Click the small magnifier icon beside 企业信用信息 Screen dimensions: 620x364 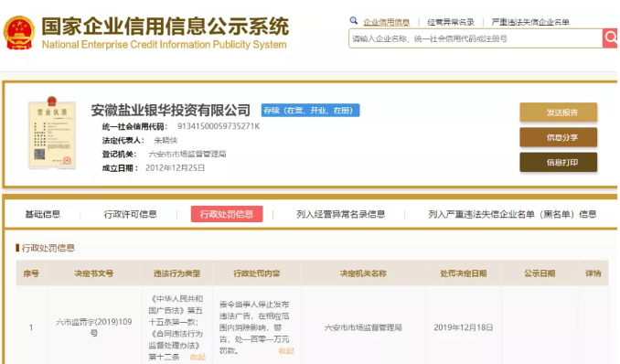pos(354,20)
